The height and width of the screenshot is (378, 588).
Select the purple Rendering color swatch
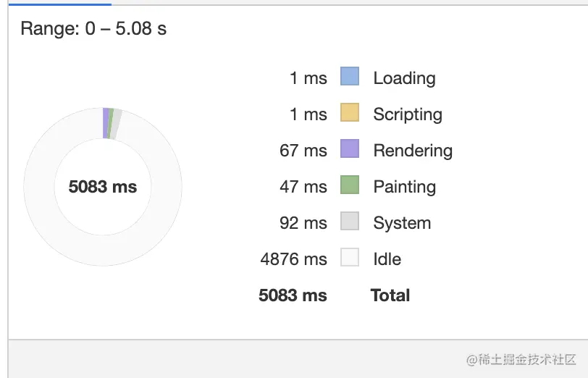coord(350,149)
